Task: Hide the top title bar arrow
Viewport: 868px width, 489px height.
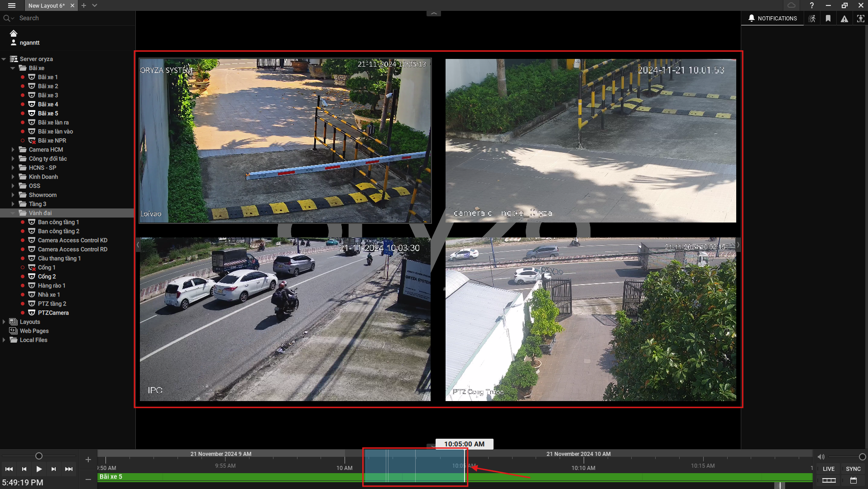Action: [434, 14]
